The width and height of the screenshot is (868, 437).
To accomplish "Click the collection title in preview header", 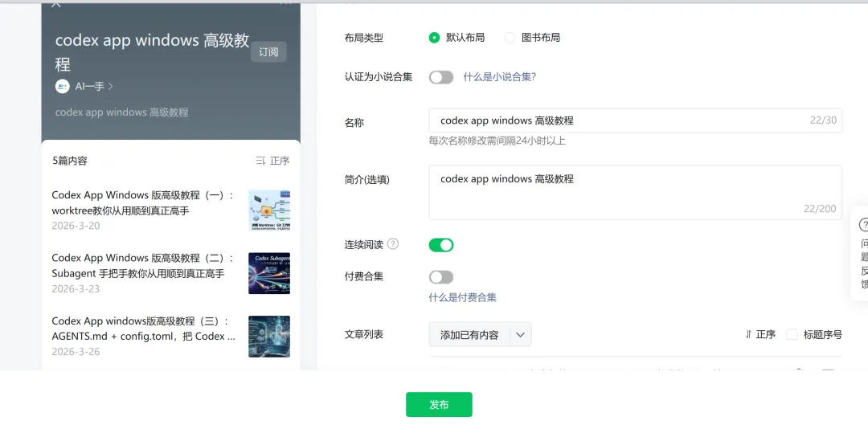I will pos(152,52).
